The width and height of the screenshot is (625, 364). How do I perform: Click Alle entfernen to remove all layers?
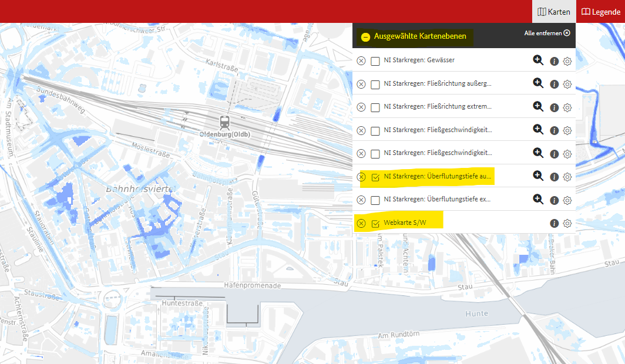[547, 33]
